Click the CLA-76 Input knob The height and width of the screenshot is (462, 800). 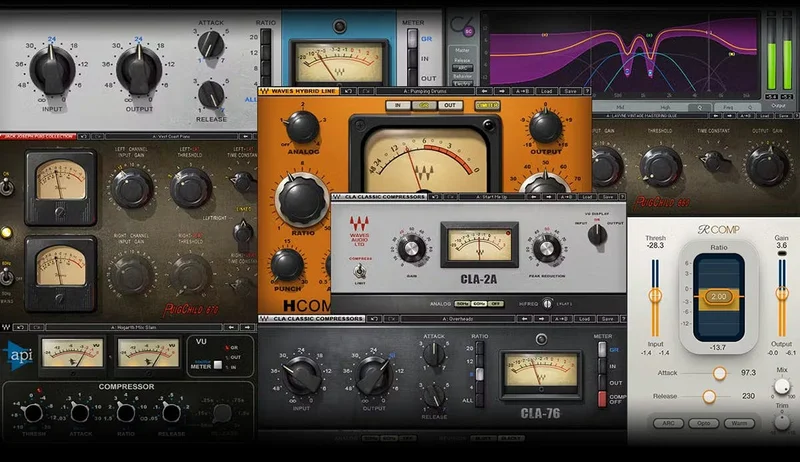pyautogui.click(x=301, y=375)
